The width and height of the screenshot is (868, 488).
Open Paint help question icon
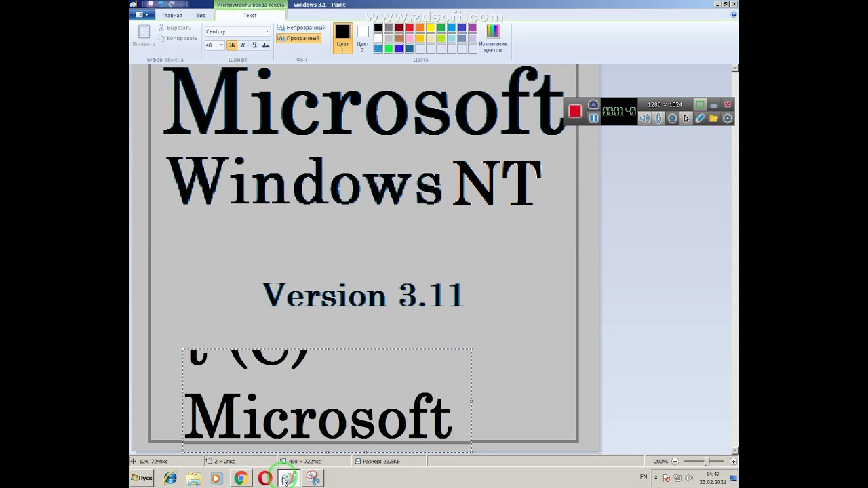coord(734,14)
